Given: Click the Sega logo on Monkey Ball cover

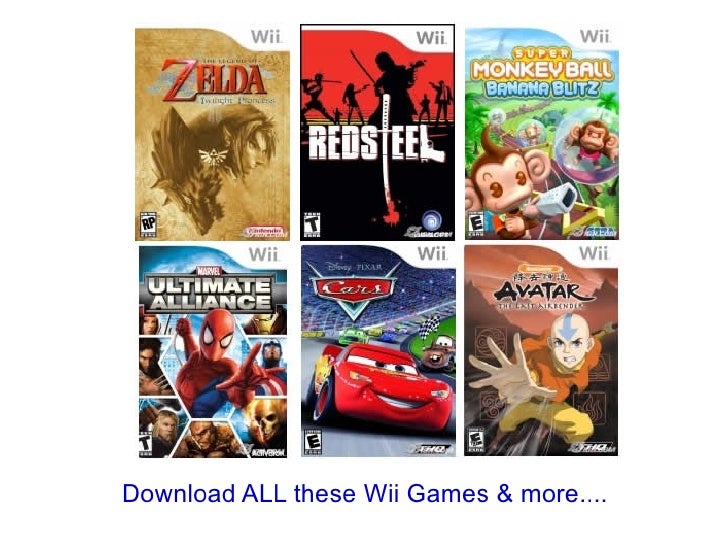Looking at the screenshot, I should tap(599, 232).
